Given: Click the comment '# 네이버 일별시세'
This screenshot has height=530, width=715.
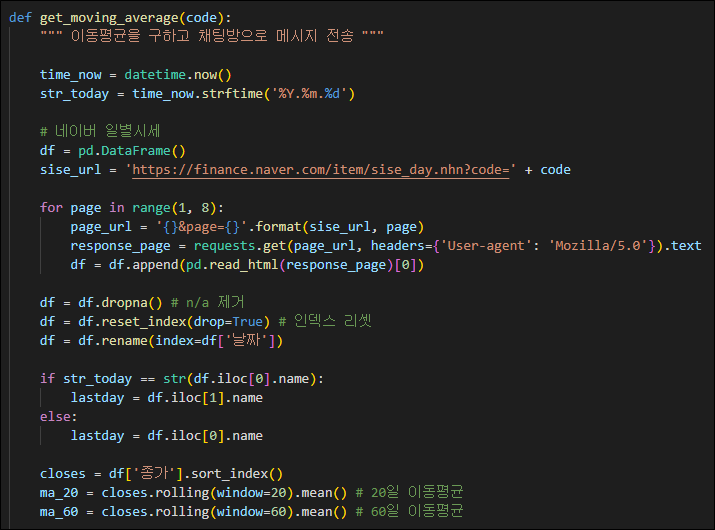Looking at the screenshot, I should tap(100, 131).
